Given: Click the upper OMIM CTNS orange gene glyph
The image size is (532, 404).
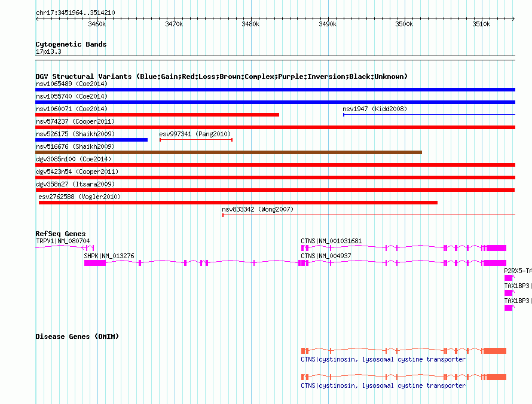Looking at the screenshot, I should point(403,350).
